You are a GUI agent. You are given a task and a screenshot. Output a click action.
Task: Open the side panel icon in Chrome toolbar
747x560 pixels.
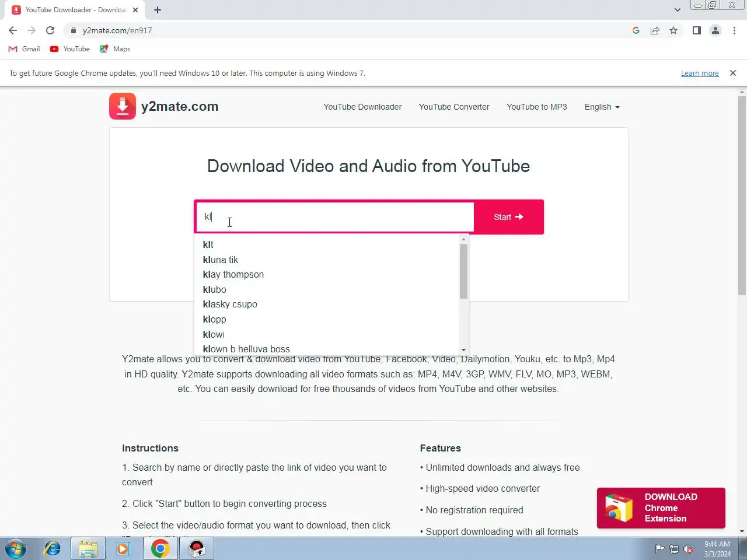click(696, 30)
